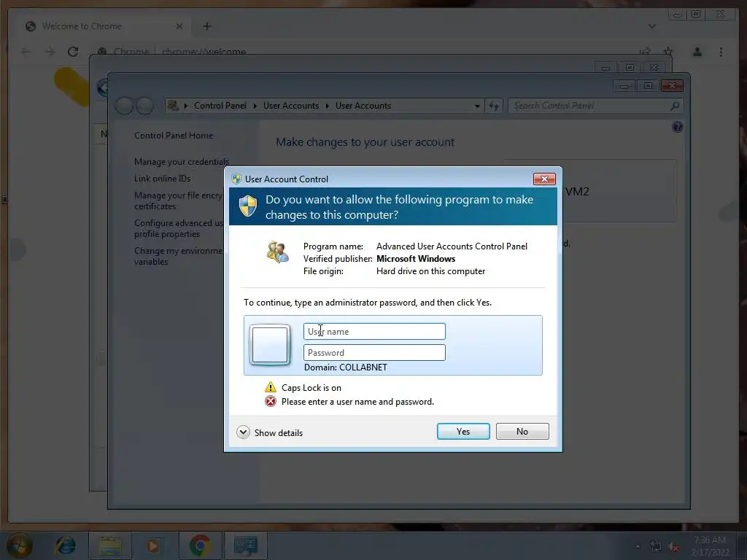
Task: Click the UAC shield icon in the banner
Action: pos(248,206)
